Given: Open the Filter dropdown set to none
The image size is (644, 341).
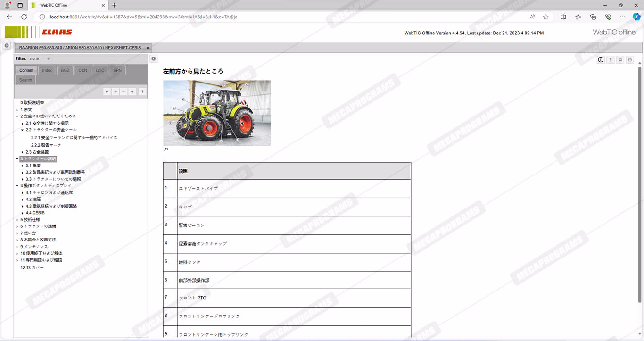Looking at the screenshot, I should (x=40, y=59).
